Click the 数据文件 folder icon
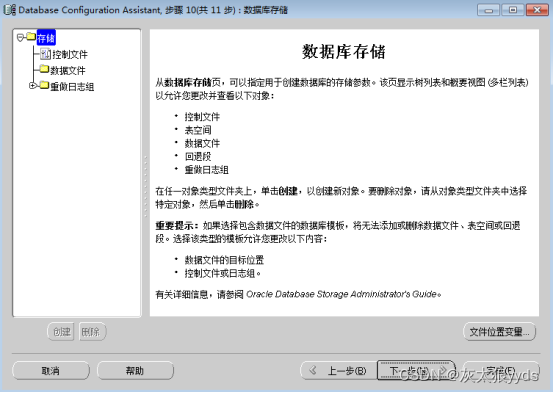The width and height of the screenshot is (554, 393). click(x=45, y=69)
